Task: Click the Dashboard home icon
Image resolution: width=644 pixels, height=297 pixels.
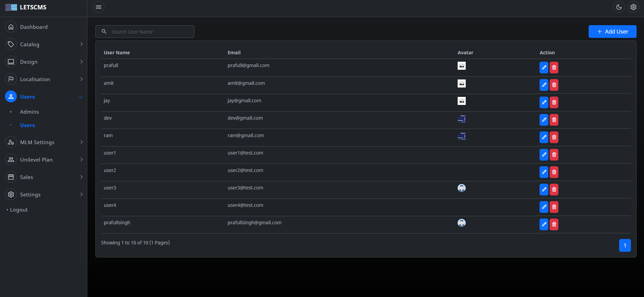Action: click(x=11, y=27)
